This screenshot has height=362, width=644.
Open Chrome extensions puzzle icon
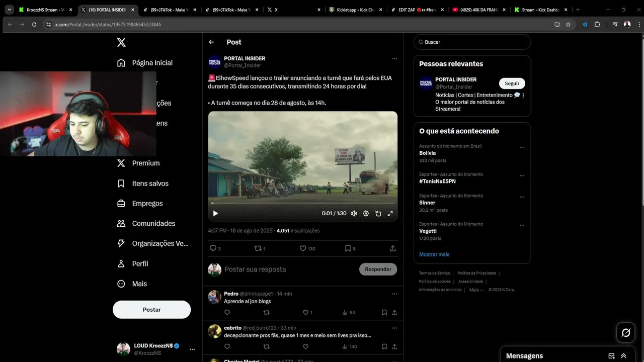click(597, 24)
